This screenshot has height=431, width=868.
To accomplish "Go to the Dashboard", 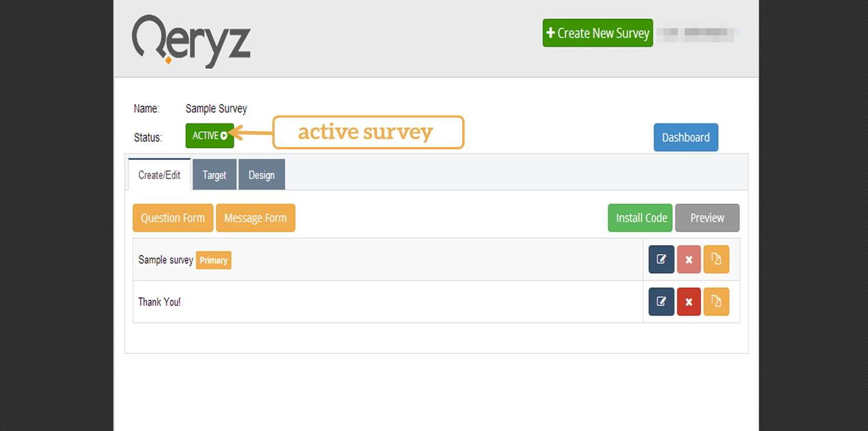I will pos(686,138).
